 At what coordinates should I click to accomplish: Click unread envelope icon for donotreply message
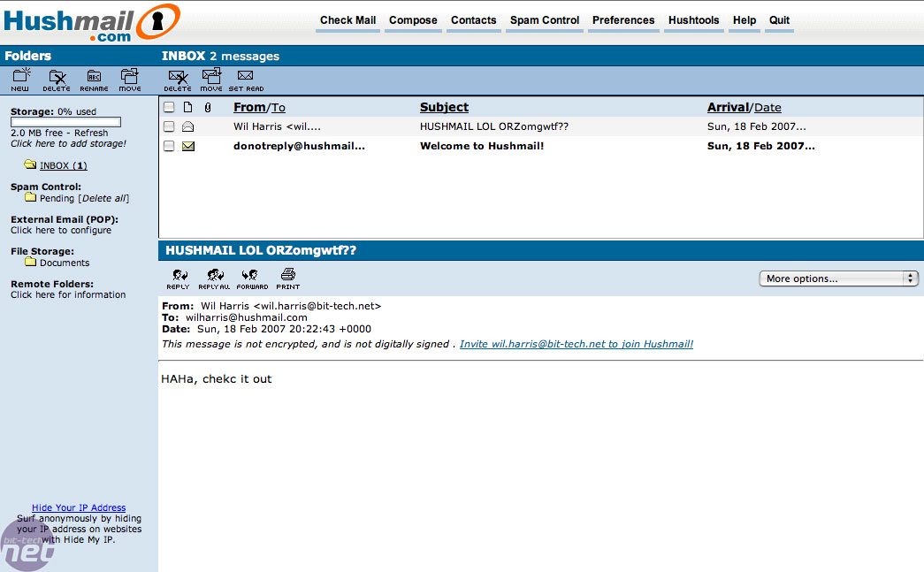tap(188, 146)
